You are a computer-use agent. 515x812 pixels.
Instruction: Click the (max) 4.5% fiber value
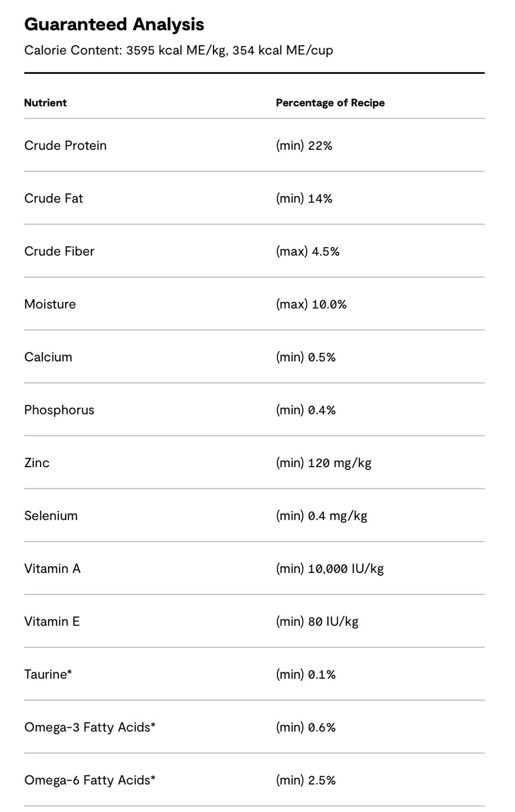[307, 252]
